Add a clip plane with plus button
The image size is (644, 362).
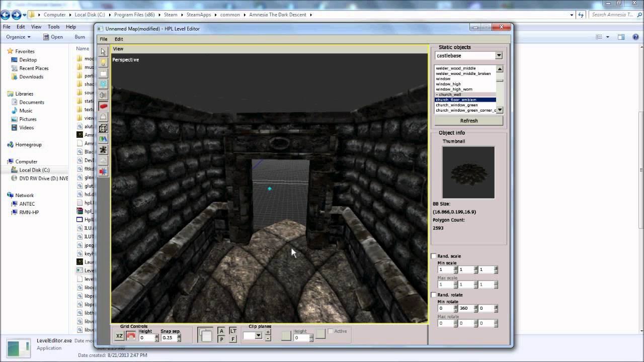coord(268,332)
